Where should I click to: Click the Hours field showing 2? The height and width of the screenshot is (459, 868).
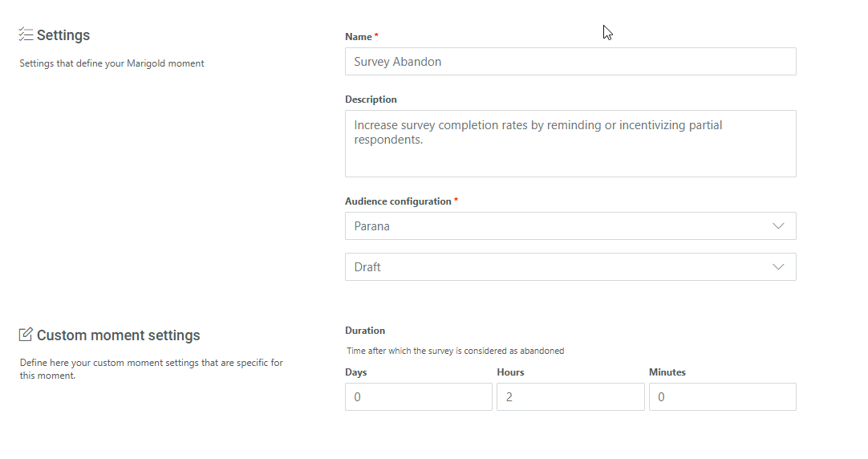tap(570, 397)
